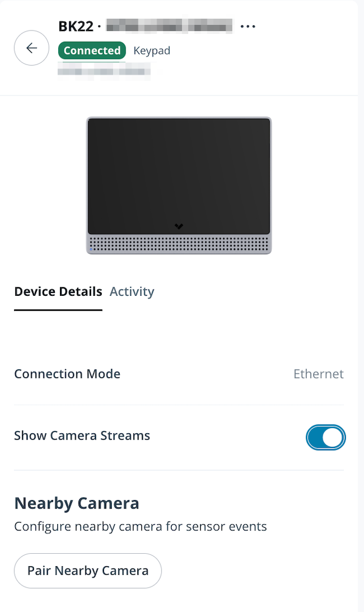
Task: Click the black screen of the keypad image
Action: pos(179,170)
